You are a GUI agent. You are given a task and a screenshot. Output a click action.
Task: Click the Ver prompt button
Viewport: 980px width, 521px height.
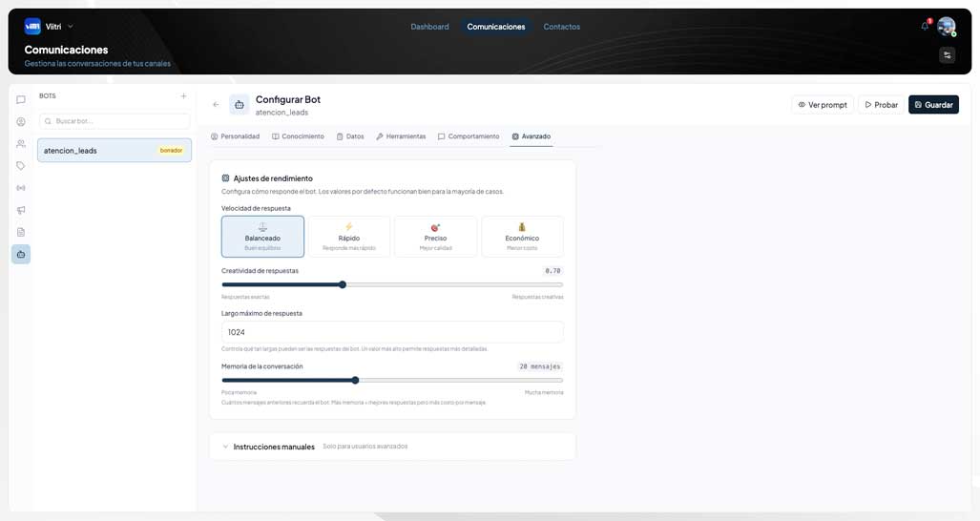click(823, 104)
